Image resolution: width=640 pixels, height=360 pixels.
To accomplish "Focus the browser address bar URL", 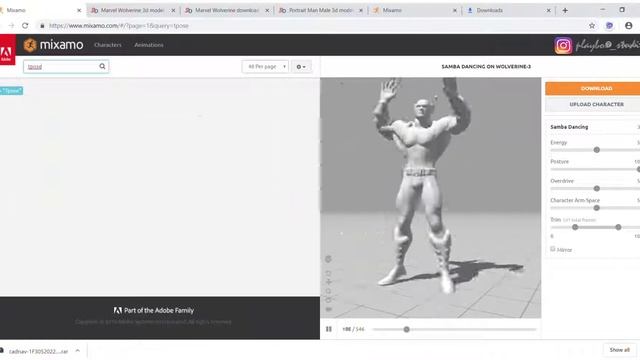I will 119,26.
